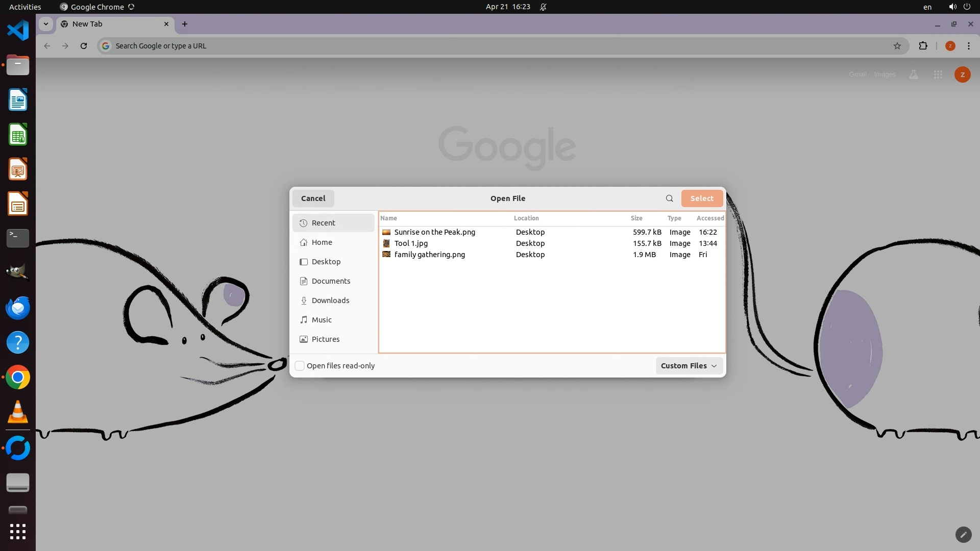This screenshot has height=551, width=980.
Task: Expand the Custom Files filter dropdown
Action: click(689, 366)
